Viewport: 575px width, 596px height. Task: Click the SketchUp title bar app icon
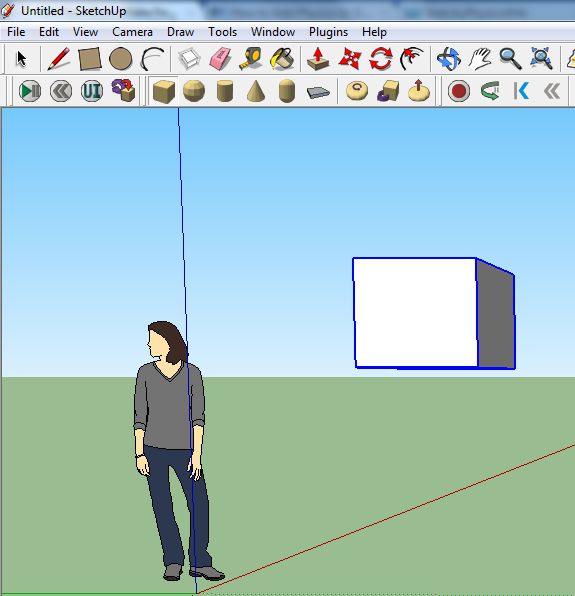[x=8, y=10]
